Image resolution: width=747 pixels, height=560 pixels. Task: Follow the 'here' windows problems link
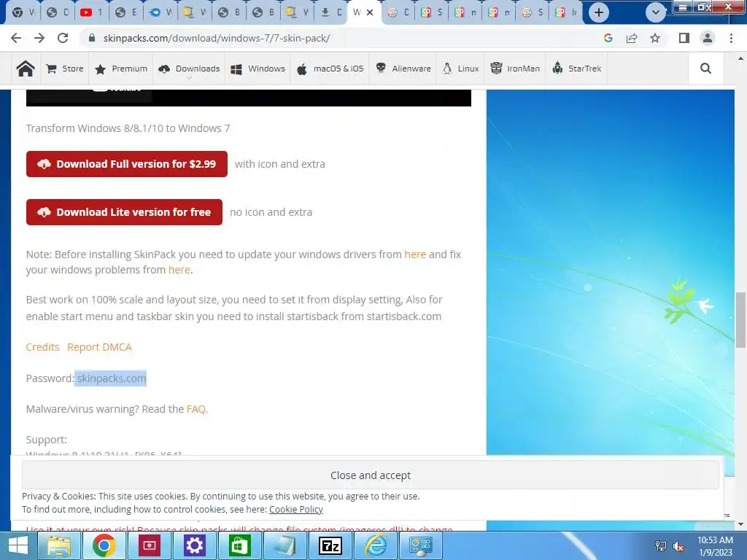click(x=179, y=270)
